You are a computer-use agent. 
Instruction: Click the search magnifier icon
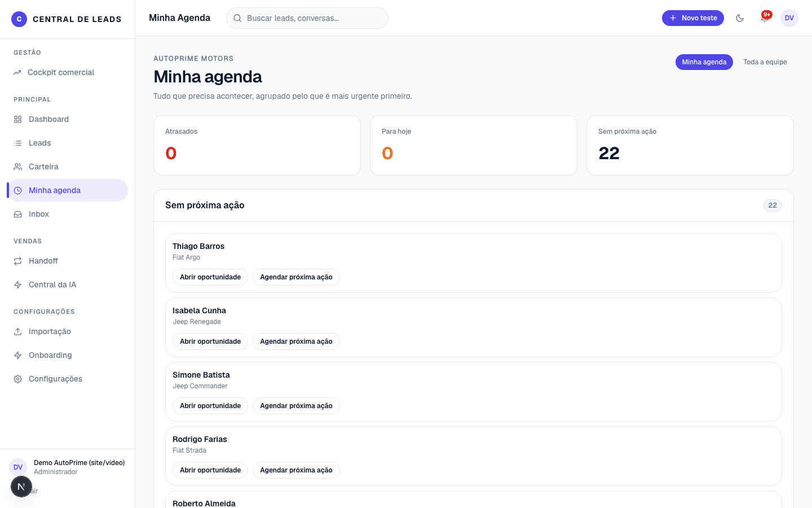click(237, 18)
